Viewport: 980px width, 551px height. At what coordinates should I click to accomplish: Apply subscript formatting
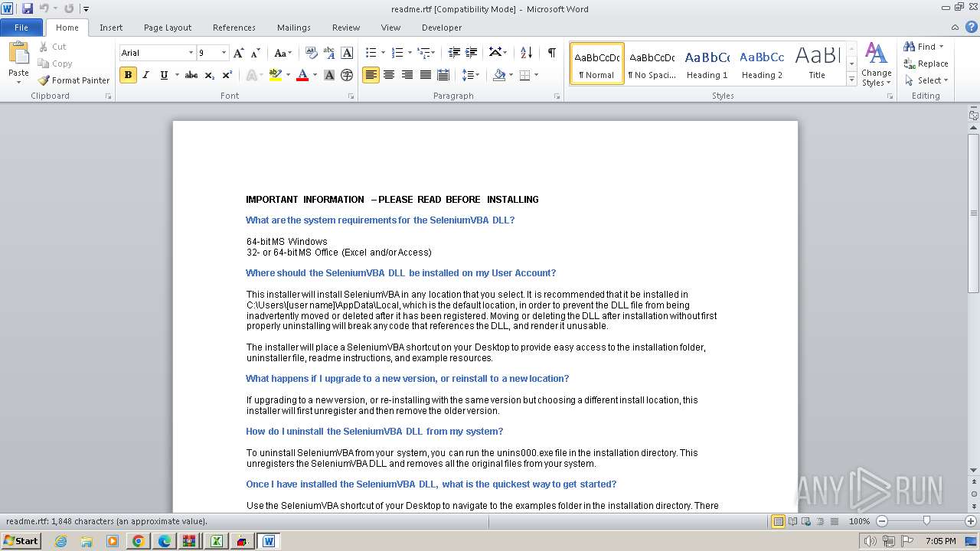click(210, 75)
